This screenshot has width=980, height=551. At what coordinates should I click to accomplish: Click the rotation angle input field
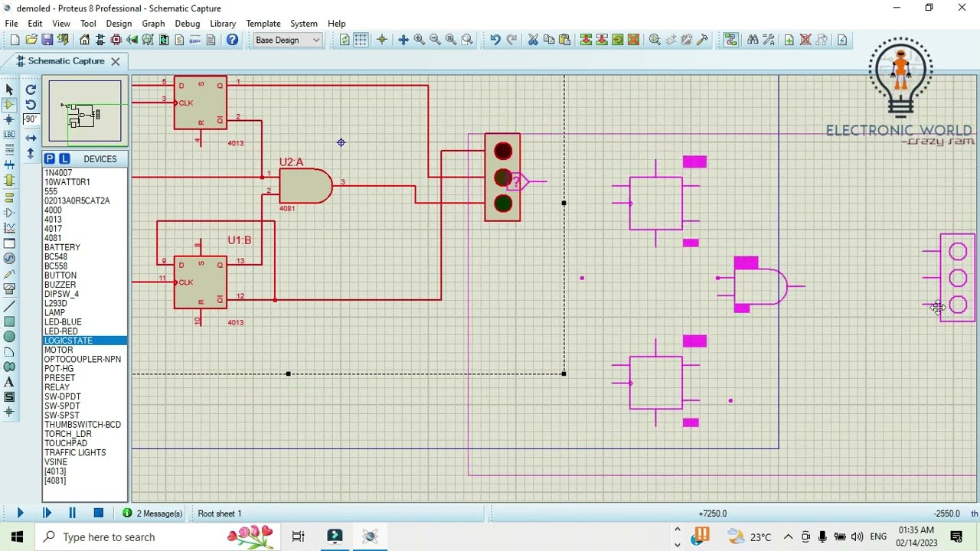(31, 119)
